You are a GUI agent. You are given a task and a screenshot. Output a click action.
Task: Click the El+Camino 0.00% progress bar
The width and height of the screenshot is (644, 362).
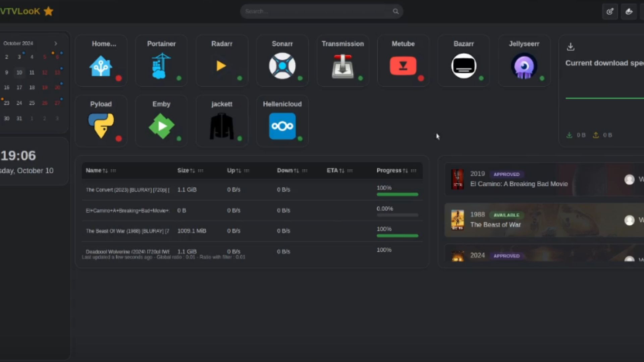[x=397, y=215]
